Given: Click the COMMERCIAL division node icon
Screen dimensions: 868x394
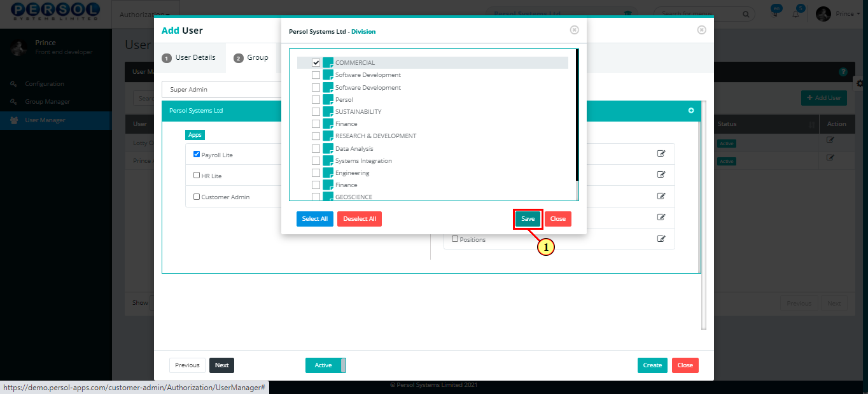Looking at the screenshot, I should (x=328, y=62).
